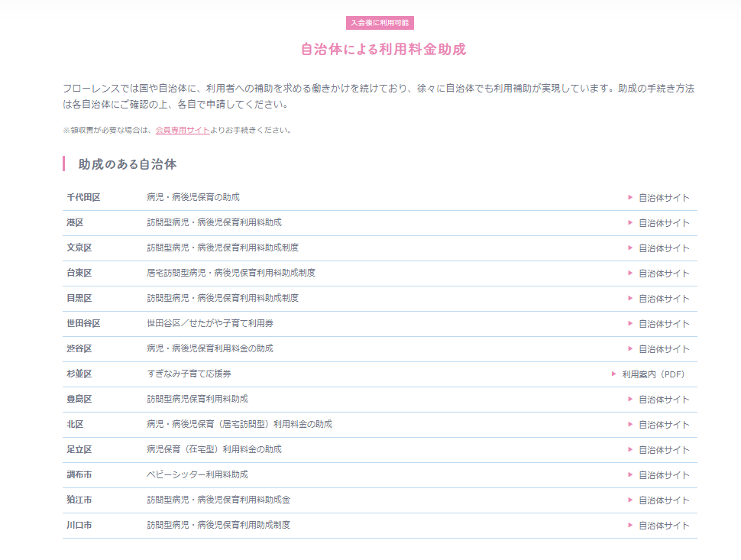Click 自治体サイト link for 世田谷区
This screenshot has width=741, height=560.
[663, 324]
